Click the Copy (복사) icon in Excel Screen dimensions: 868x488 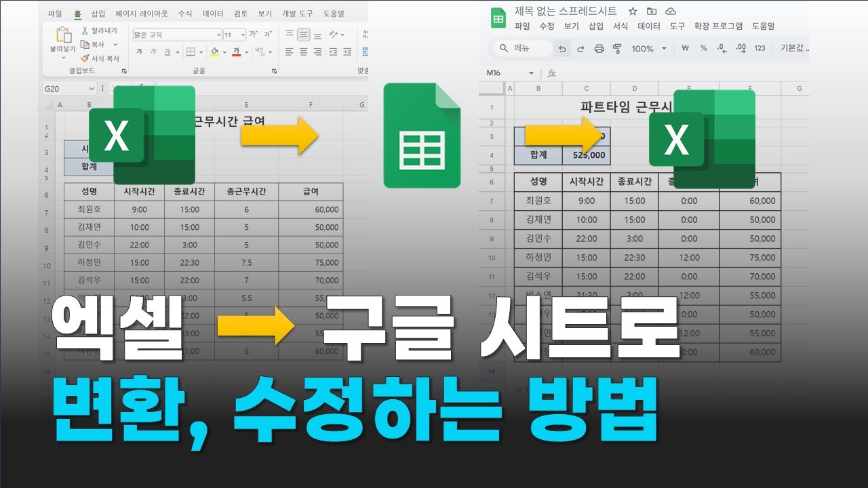pyautogui.click(x=85, y=44)
